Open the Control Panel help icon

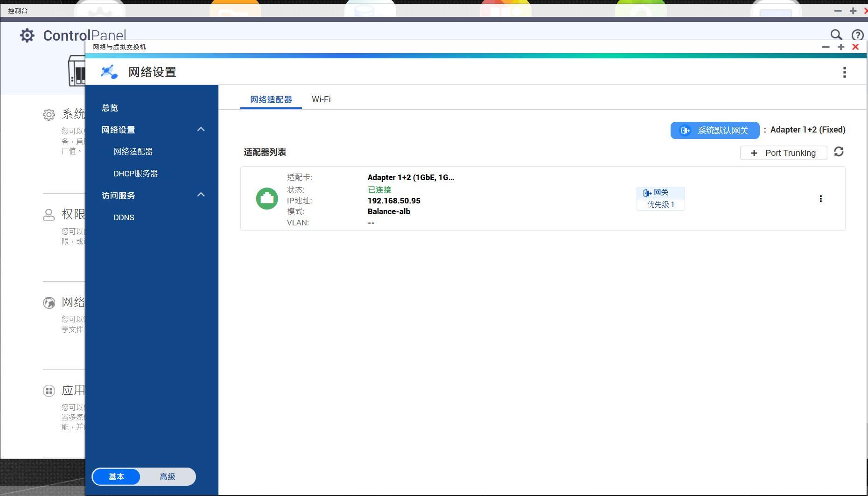(x=857, y=35)
